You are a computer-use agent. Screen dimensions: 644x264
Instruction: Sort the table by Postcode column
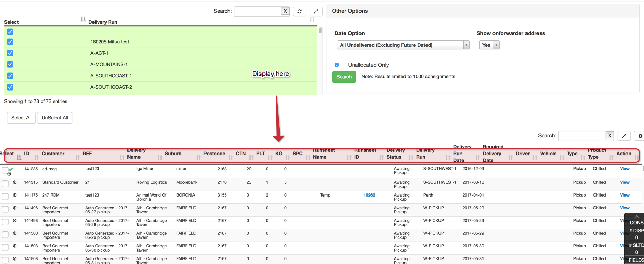230,157
